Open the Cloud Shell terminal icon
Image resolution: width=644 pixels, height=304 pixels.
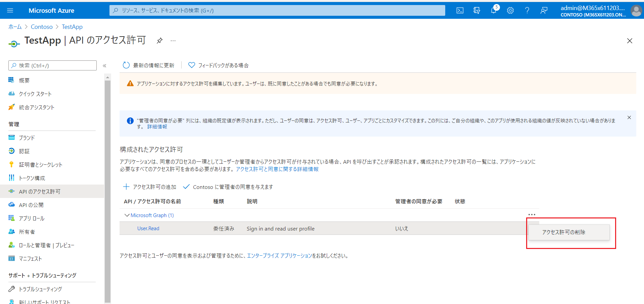point(459,10)
